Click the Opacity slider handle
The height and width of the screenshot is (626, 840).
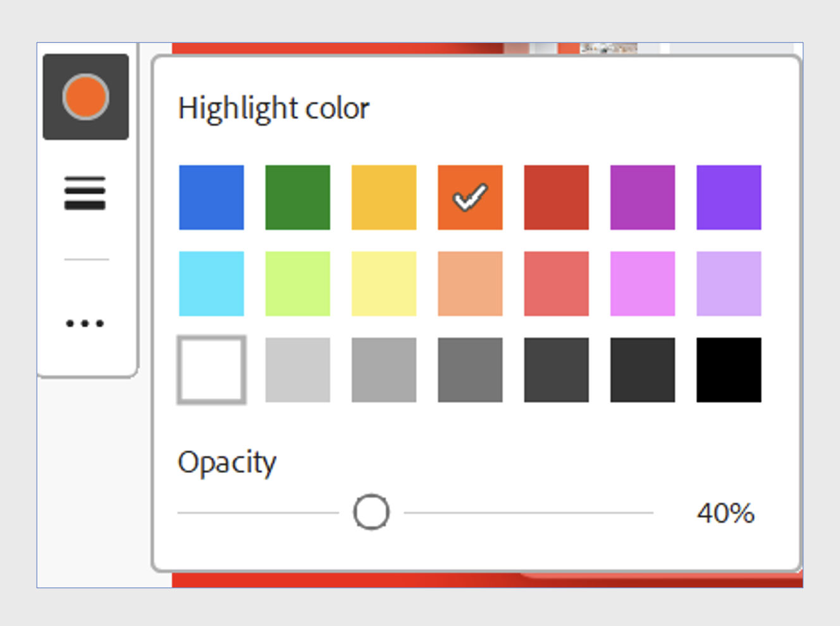click(371, 512)
